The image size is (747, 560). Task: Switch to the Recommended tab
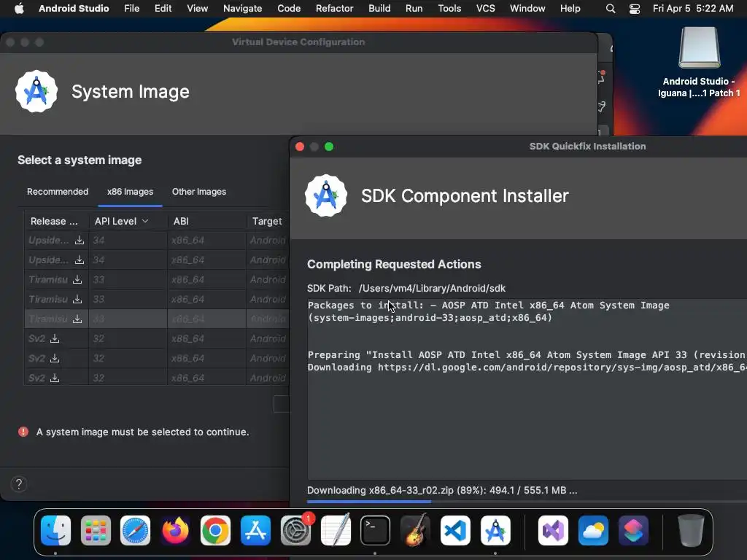(x=58, y=192)
